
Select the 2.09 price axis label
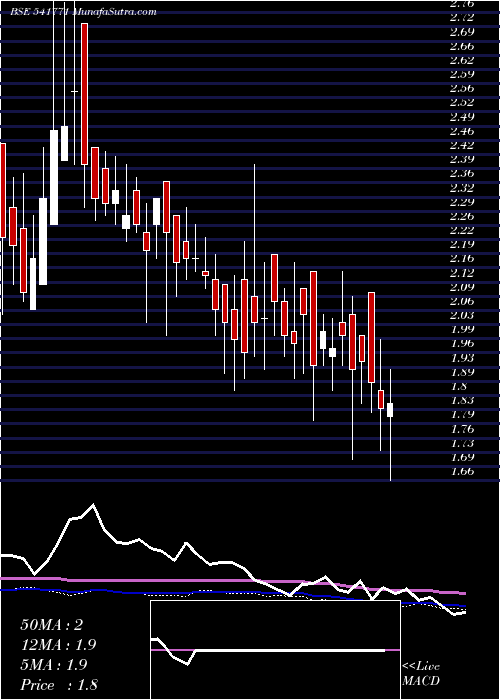(x=461, y=288)
